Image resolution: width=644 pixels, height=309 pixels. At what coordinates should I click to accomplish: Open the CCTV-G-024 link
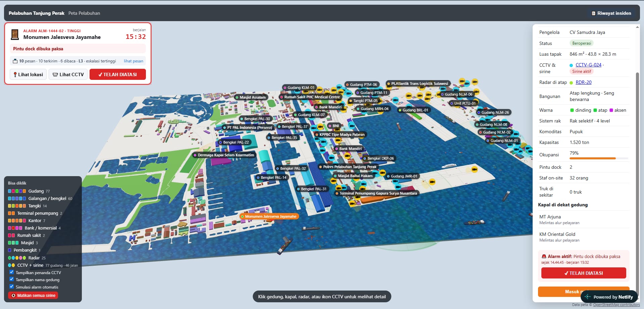(x=588, y=65)
